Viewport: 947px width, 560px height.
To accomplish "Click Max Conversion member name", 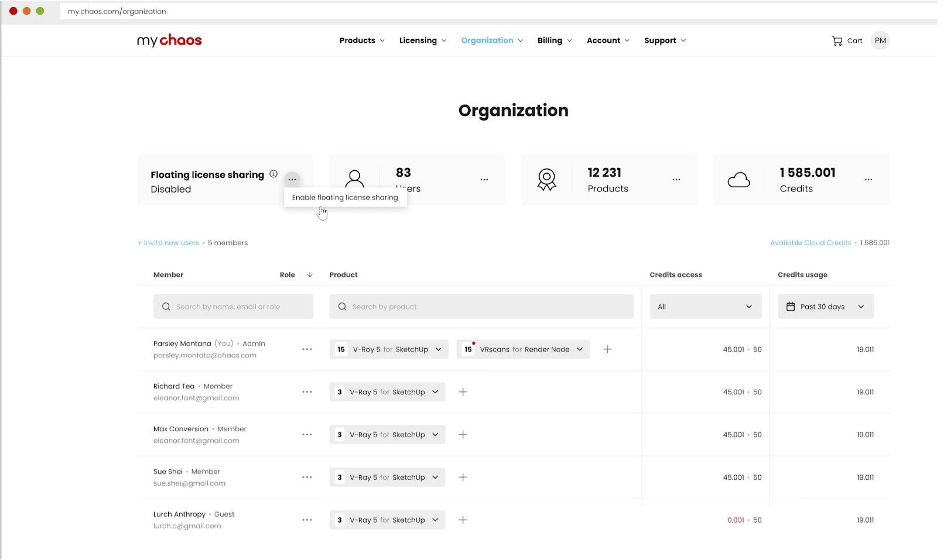I will (181, 429).
